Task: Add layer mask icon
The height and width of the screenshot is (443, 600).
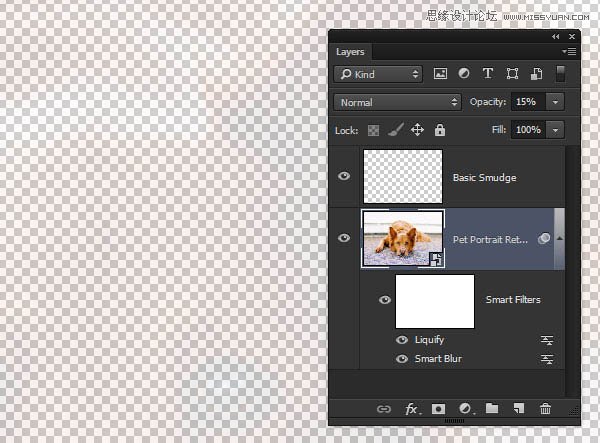Action: [438, 409]
